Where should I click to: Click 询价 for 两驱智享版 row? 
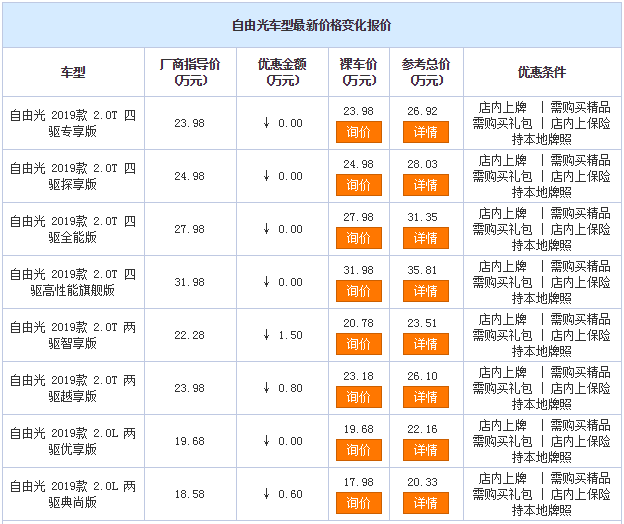click(x=359, y=344)
